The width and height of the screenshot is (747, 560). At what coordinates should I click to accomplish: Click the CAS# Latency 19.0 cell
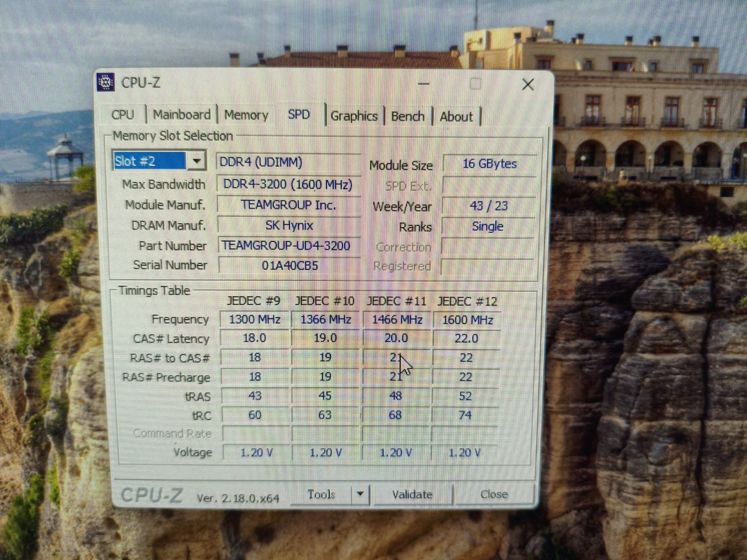325,338
